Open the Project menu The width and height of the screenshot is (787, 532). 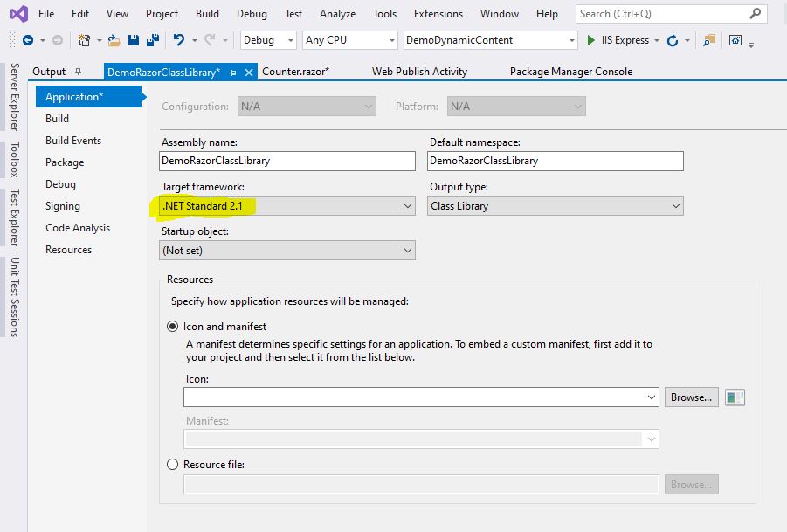(162, 14)
